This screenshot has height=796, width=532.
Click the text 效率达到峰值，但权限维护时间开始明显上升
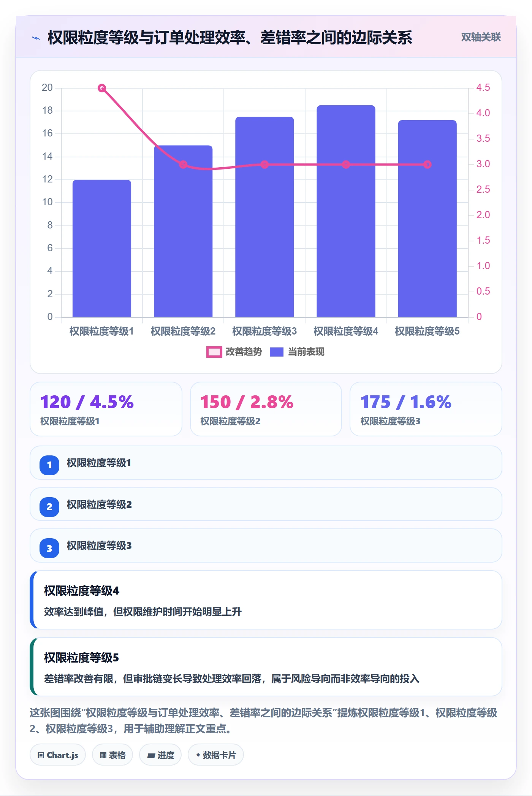click(143, 612)
